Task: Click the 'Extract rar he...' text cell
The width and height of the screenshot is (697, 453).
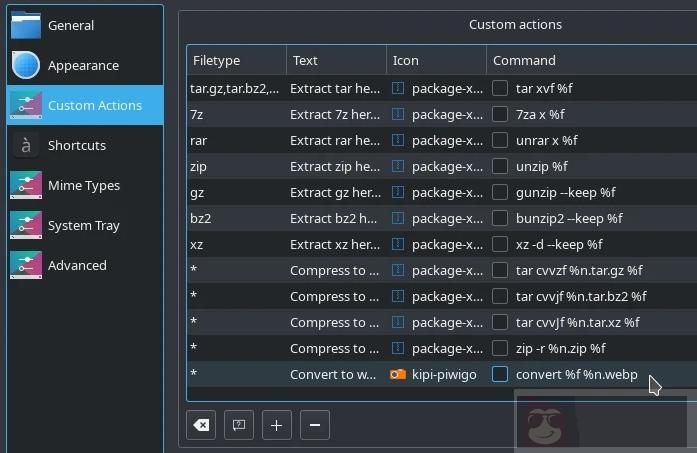Action: click(336, 140)
